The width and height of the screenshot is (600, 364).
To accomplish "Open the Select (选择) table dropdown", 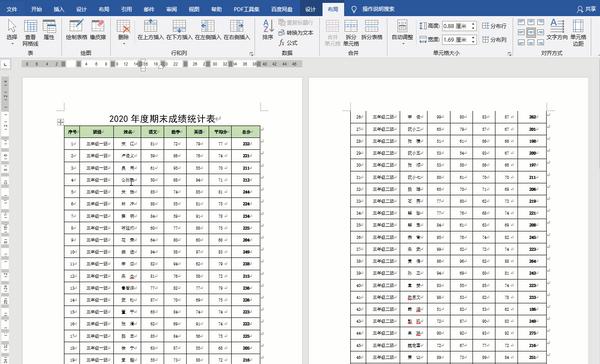I will [x=12, y=32].
